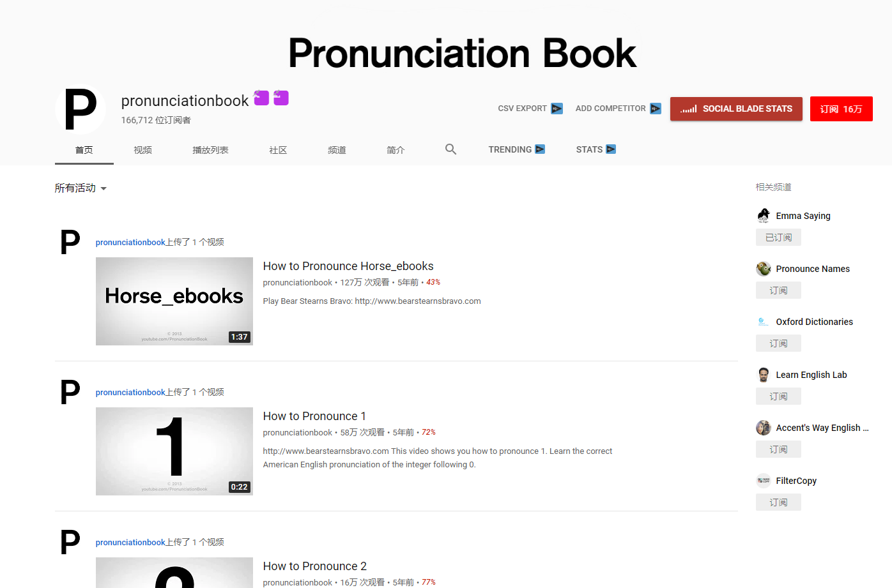Open title link How to Pronounce 2
The width and height of the screenshot is (892, 588).
coord(315,566)
